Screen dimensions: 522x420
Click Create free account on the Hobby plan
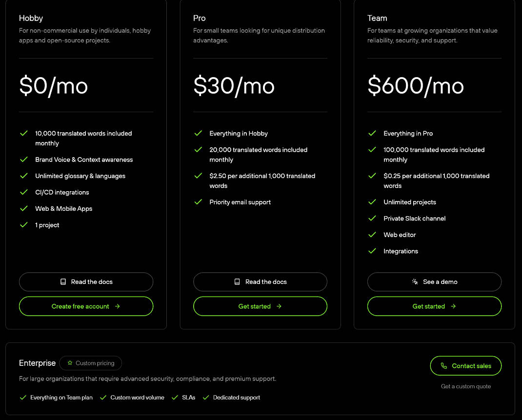86,306
